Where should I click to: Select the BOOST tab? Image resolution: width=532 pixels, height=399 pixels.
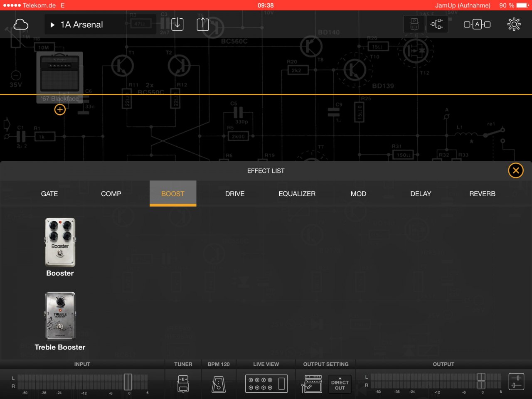[x=173, y=194]
